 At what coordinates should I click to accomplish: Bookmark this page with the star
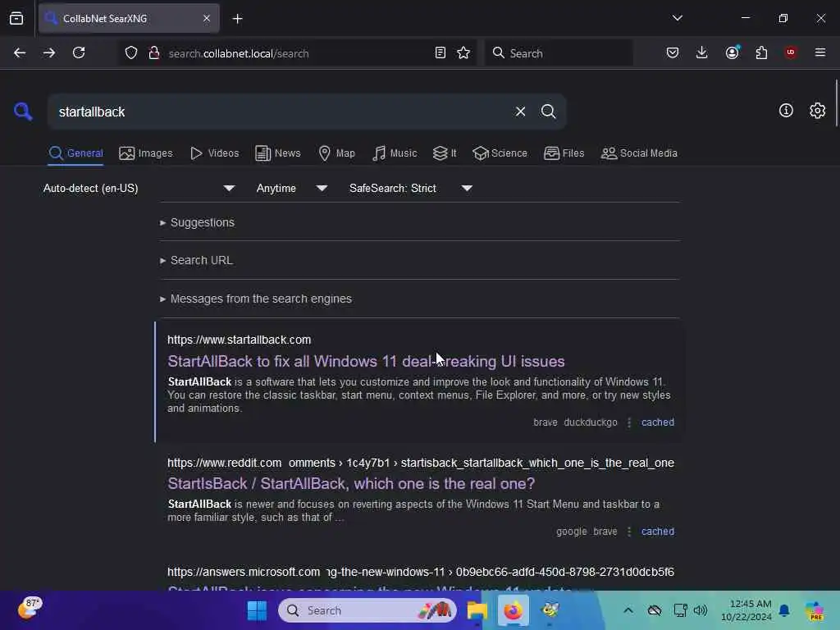pyautogui.click(x=463, y=52)
